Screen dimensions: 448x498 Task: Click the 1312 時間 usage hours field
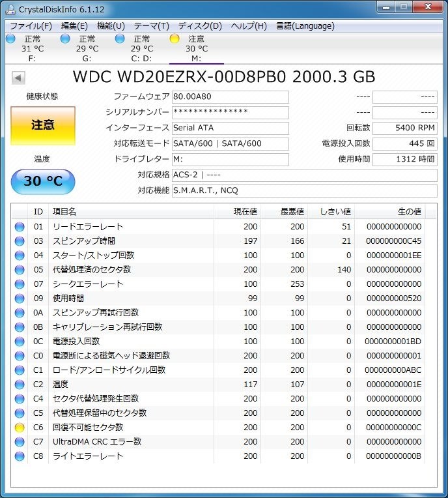pyautogui.click(x=405, y=159)
